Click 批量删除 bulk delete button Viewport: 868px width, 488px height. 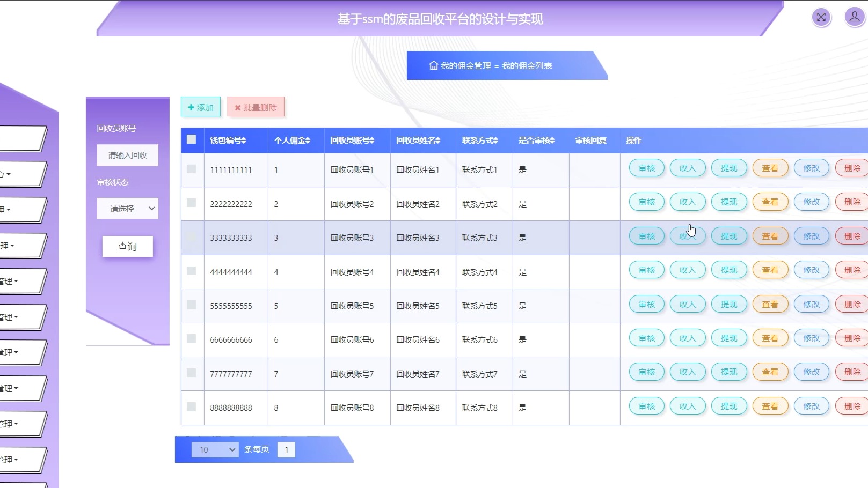coord(256,107)
